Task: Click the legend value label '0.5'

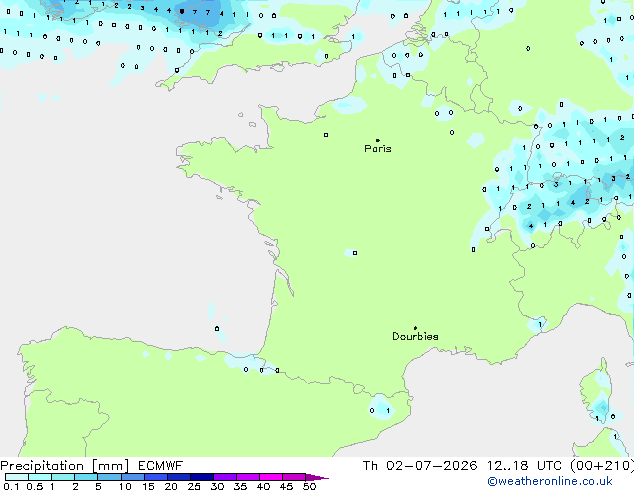Action: tap(34, 486)
